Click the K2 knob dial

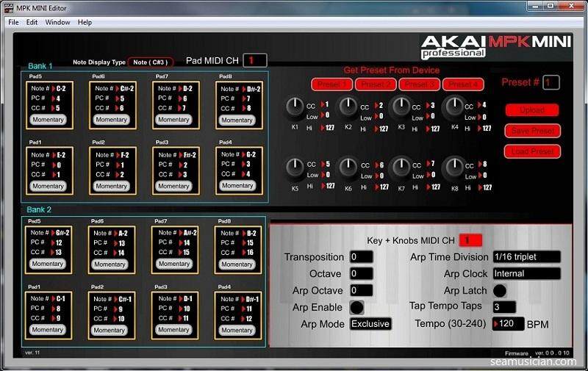(x=348, y=107)
